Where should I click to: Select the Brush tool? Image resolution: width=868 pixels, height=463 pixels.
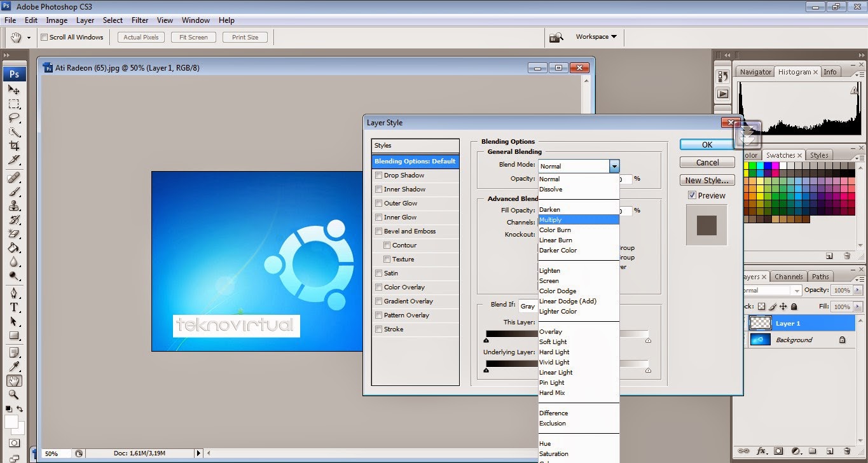point(14,191)
